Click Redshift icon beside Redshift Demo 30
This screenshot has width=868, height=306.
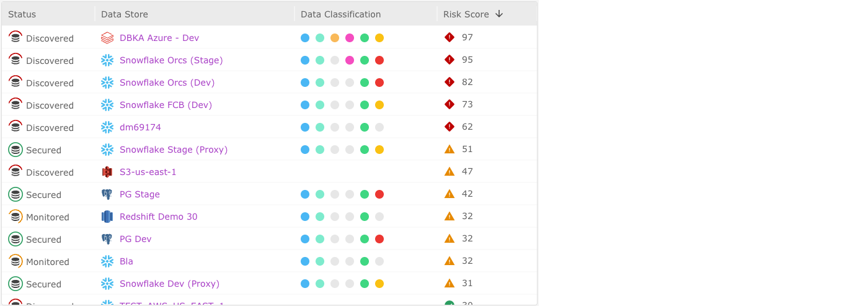coord(107,217)
